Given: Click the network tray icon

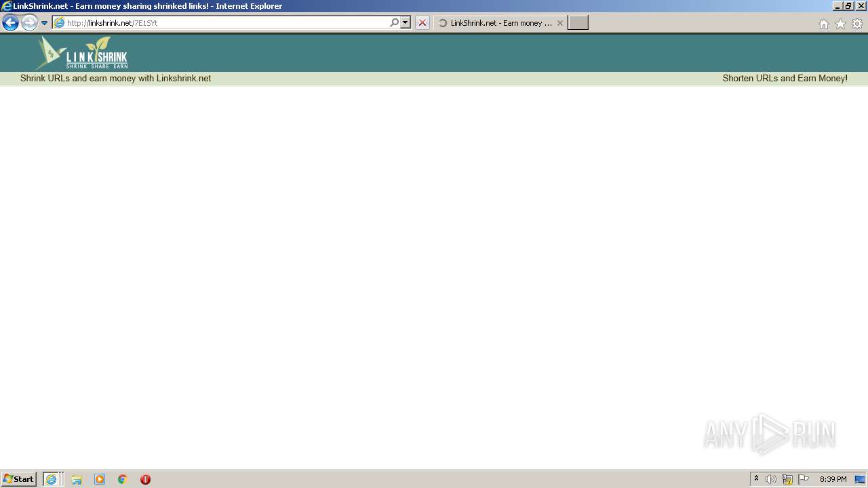Looking at the screenshot, I should click(x=787, y=479).
